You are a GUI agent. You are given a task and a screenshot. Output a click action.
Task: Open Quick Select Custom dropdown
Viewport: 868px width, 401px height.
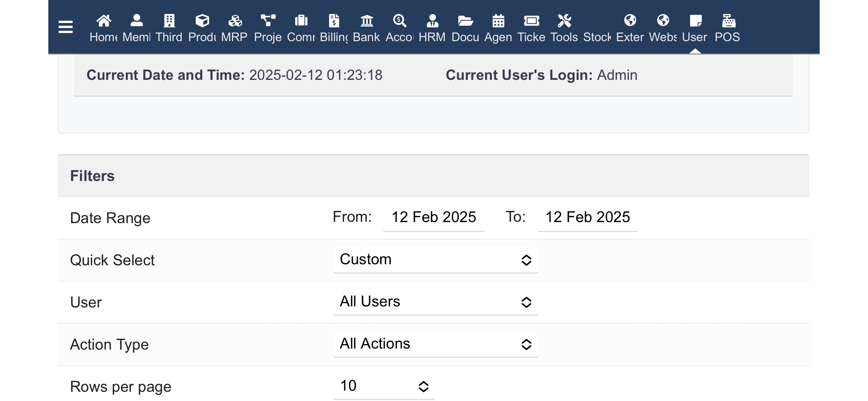click(435, 260)
